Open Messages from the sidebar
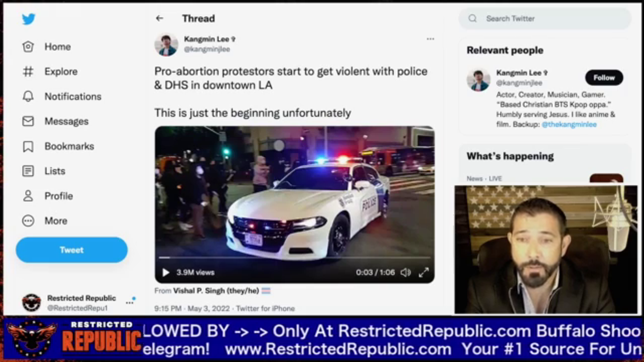644x362 pixels. click(x=55, y=121)
